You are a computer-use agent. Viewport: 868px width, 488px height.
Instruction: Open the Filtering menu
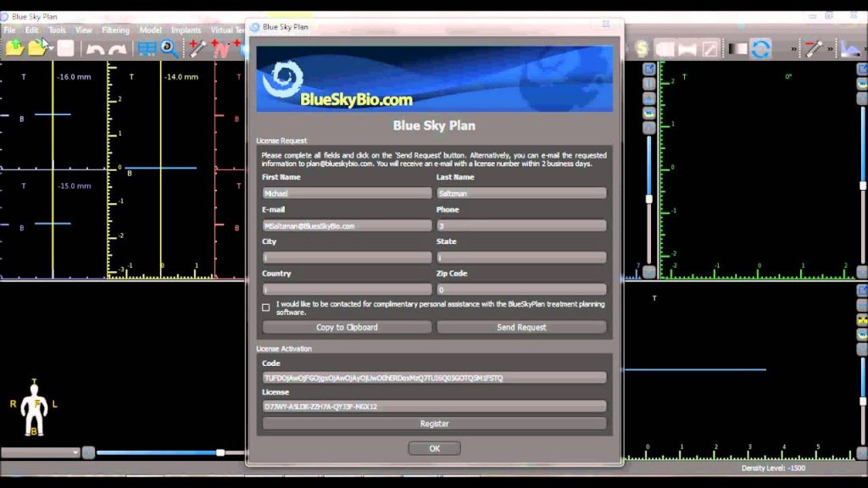coord(115,30)
